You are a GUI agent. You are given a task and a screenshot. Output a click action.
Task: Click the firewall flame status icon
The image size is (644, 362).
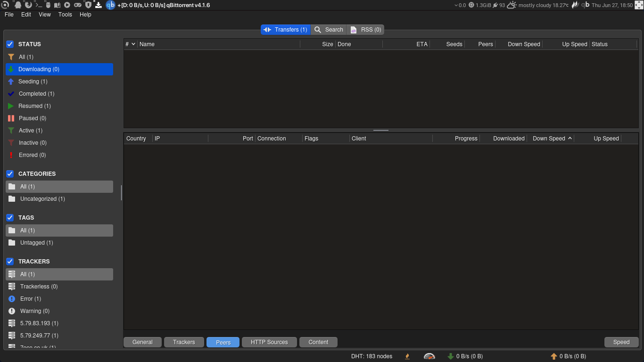(407, 356)
